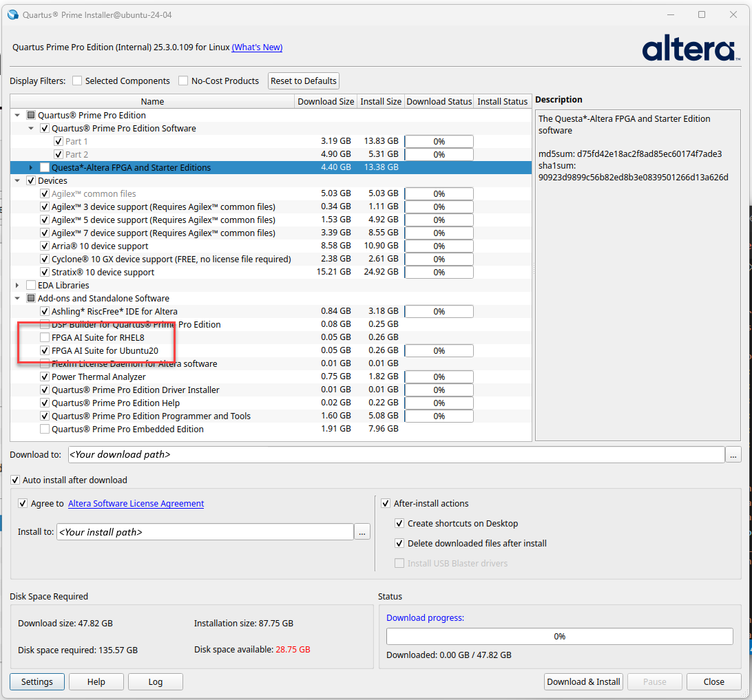Uncheck Part 2 checkbox
This screenshot has height=700, width=752.
coord(59,154)
